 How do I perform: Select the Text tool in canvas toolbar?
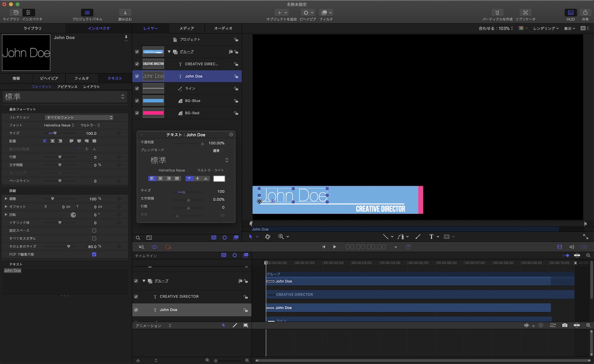pos(431,236)
